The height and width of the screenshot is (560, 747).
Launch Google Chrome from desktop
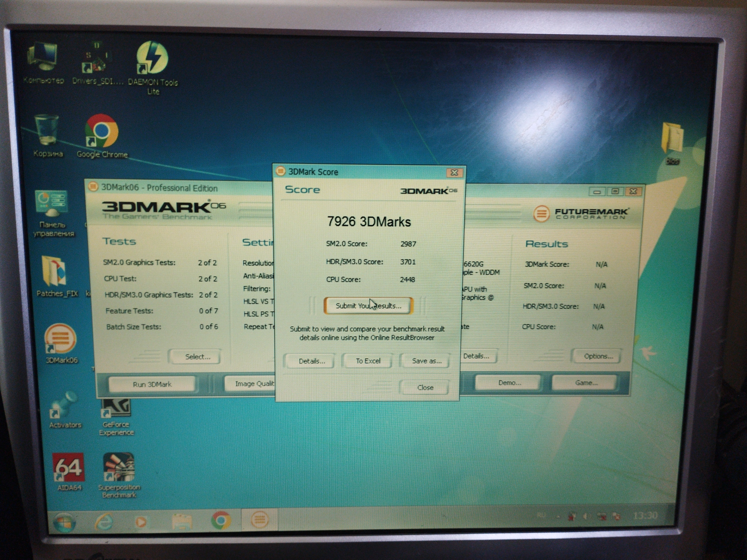[x=102, y=136]
